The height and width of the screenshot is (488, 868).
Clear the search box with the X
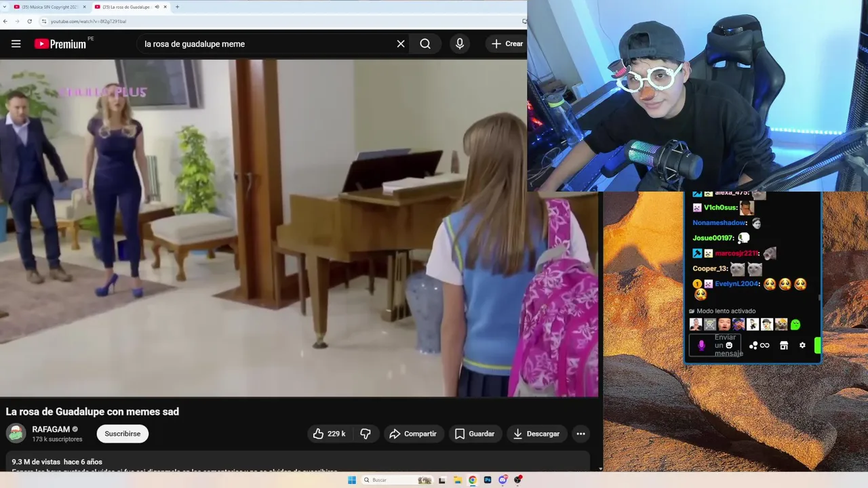(401, 44)
